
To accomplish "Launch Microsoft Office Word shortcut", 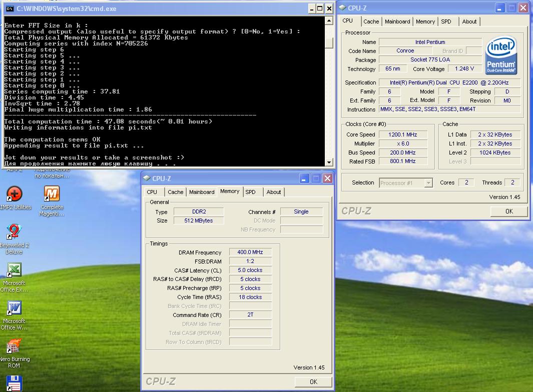I will tap(14, 315).
